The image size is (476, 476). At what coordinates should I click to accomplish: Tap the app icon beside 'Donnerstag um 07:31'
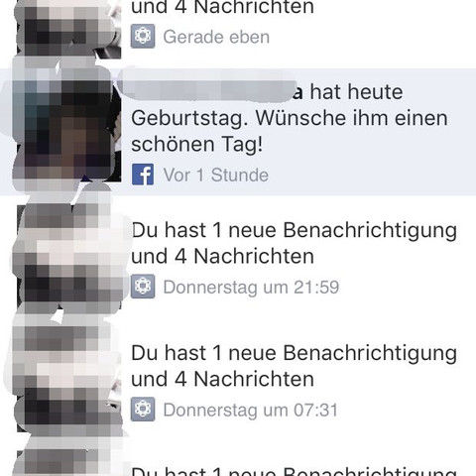[143, 410]
